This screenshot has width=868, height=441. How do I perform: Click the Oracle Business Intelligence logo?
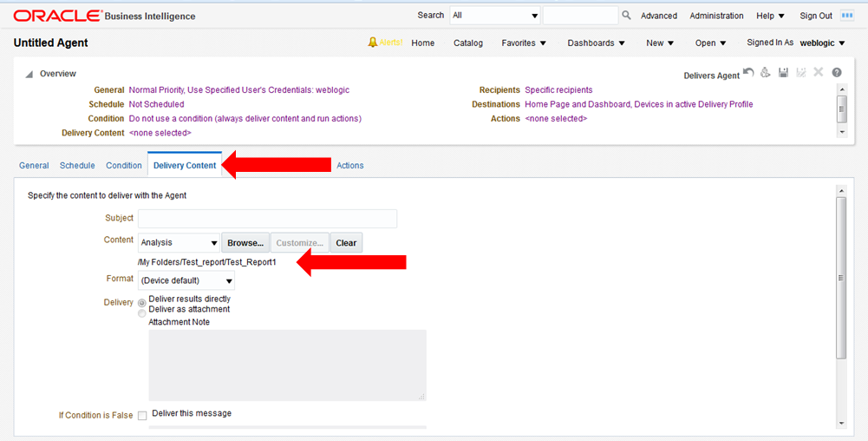[x=104, y=16]
